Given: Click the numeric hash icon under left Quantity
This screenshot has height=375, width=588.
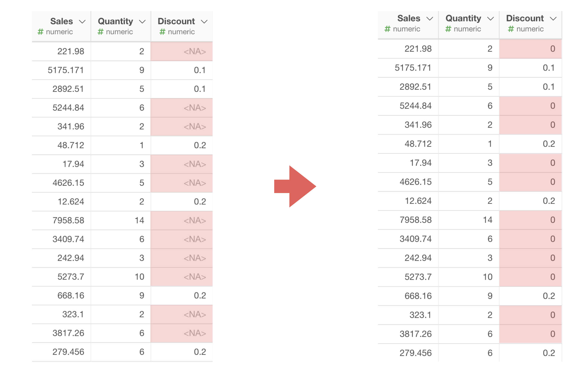Looking at the screenshot, I should click(100, 32).
